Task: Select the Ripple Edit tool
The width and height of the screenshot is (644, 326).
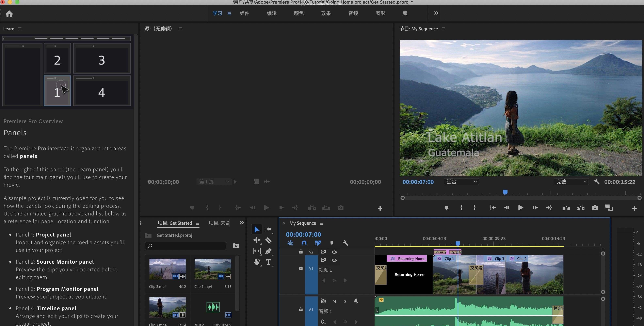Action: [257, 240]
